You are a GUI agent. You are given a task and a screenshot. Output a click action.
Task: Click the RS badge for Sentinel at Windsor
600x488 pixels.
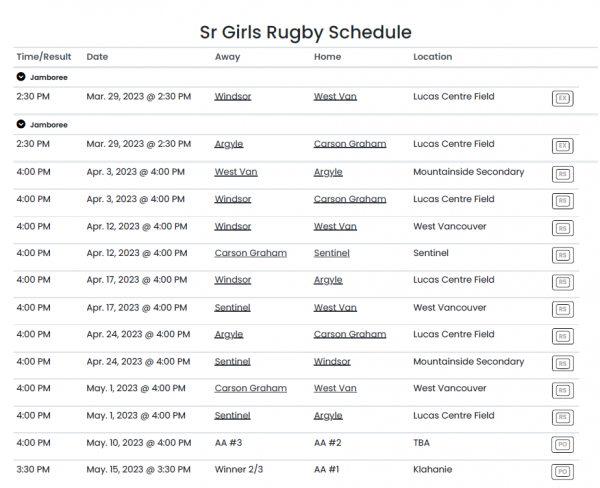(x=562, y=363)
